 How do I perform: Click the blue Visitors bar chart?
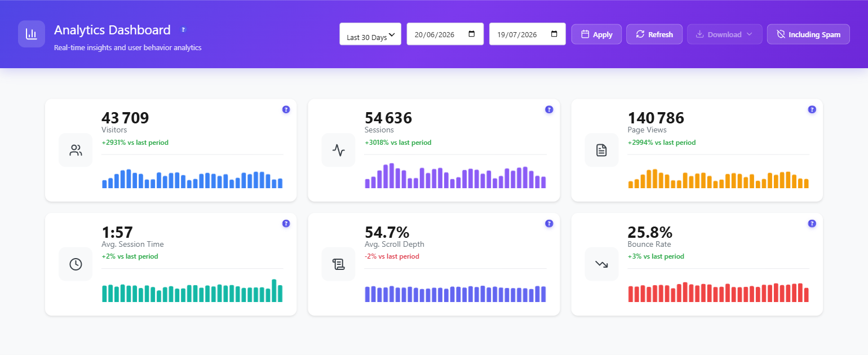192,178
